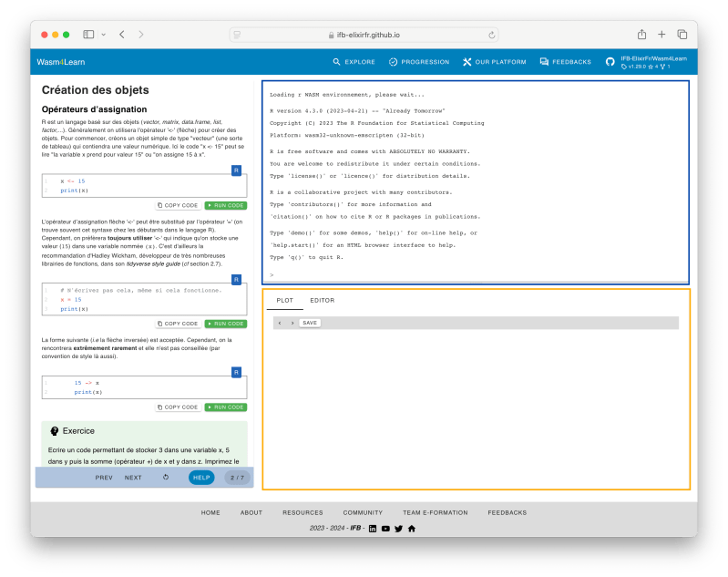728x577 pixels.
Task: Toggle the Safari sidebar
Action: pyautogui.click(x=88, y=35)
